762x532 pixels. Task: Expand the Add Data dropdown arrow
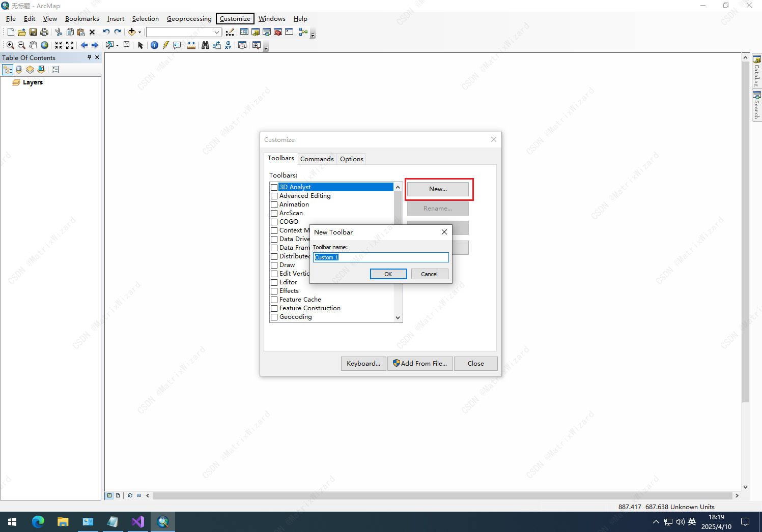[139, 32]
